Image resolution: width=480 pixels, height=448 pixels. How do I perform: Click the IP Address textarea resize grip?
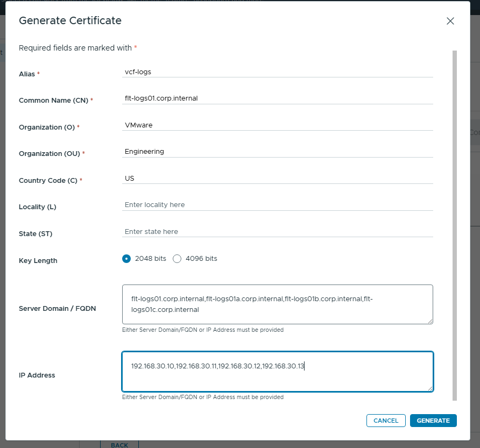click(430, 388)
